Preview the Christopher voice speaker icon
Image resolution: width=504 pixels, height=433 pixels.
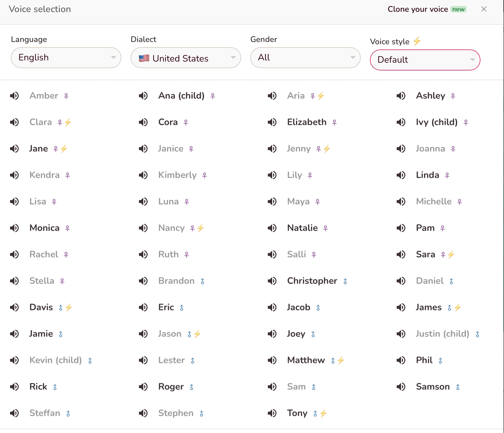272,281
